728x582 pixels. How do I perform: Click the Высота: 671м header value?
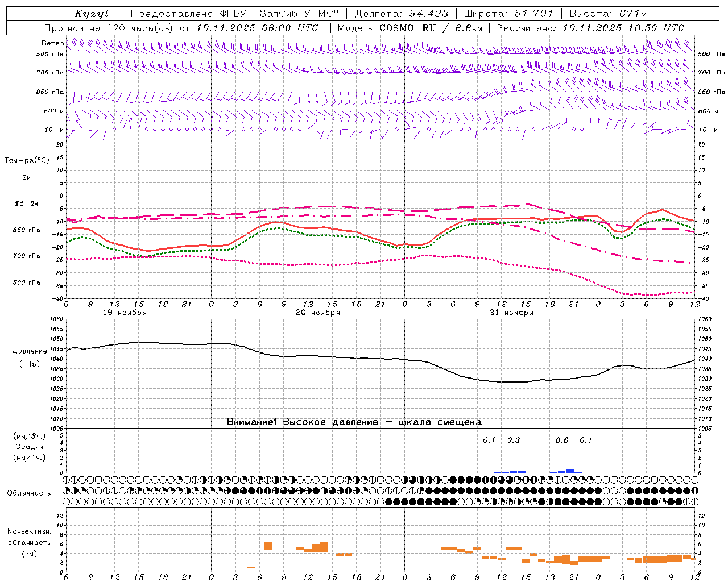[x=608, y=14]
